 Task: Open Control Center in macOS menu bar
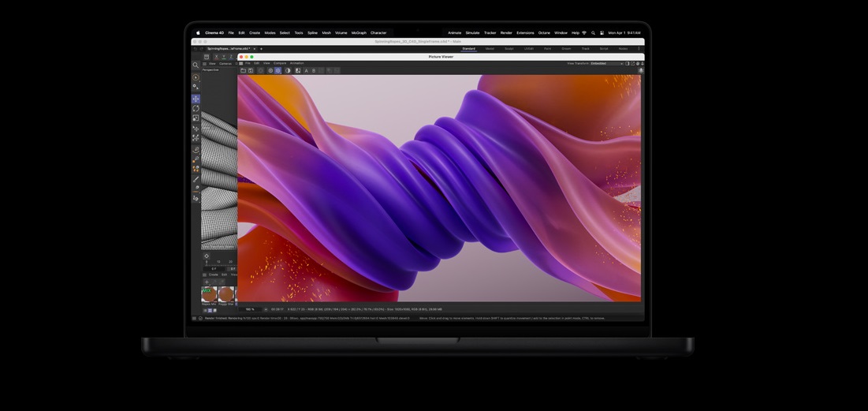click(x=602, y=32)
